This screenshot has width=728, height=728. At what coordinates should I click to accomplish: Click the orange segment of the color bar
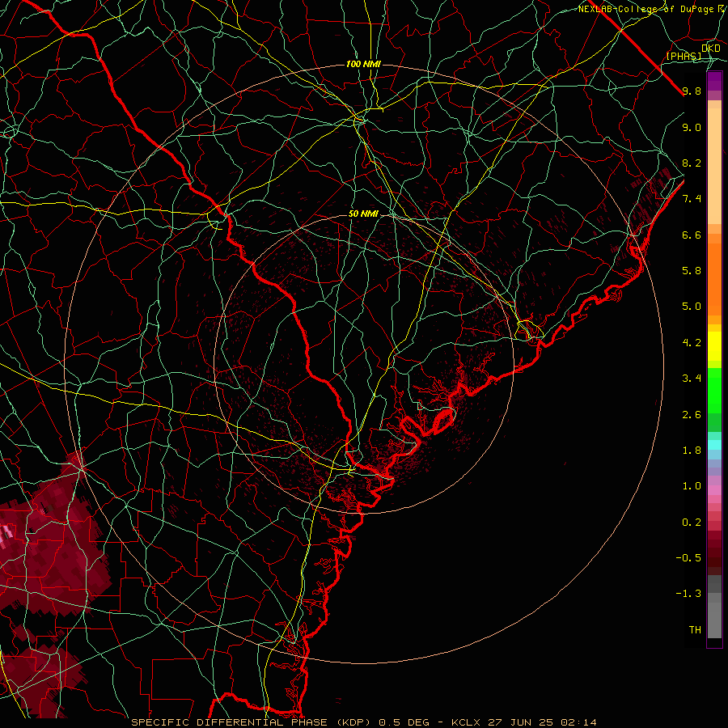(x=714, y=278)
